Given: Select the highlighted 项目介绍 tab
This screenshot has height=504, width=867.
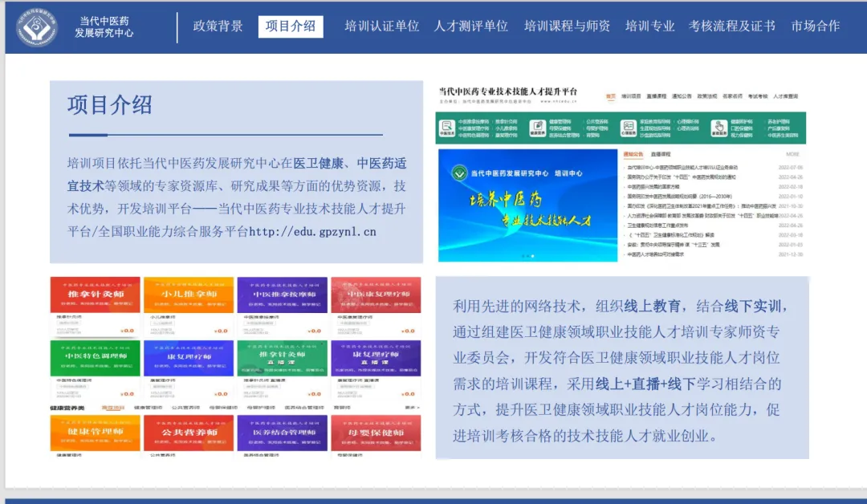Looking at the screenshot, I should (291, 26).
